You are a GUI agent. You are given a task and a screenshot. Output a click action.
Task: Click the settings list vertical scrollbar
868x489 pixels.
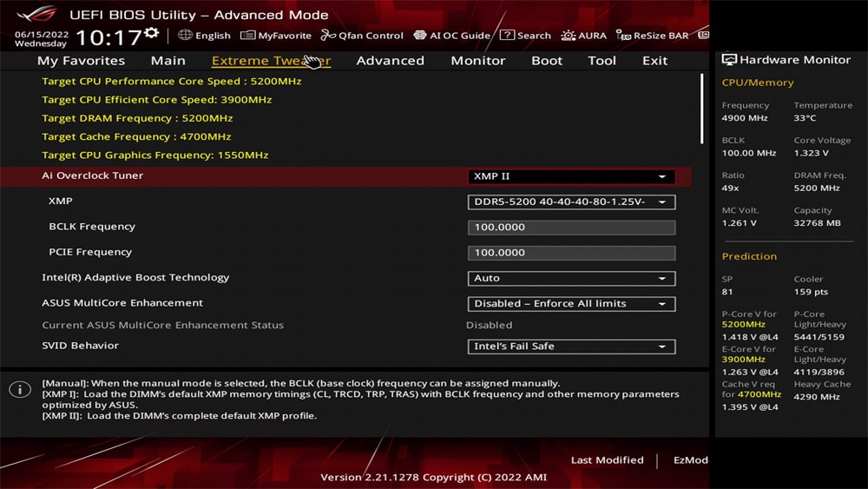click(x=702, y=109)
